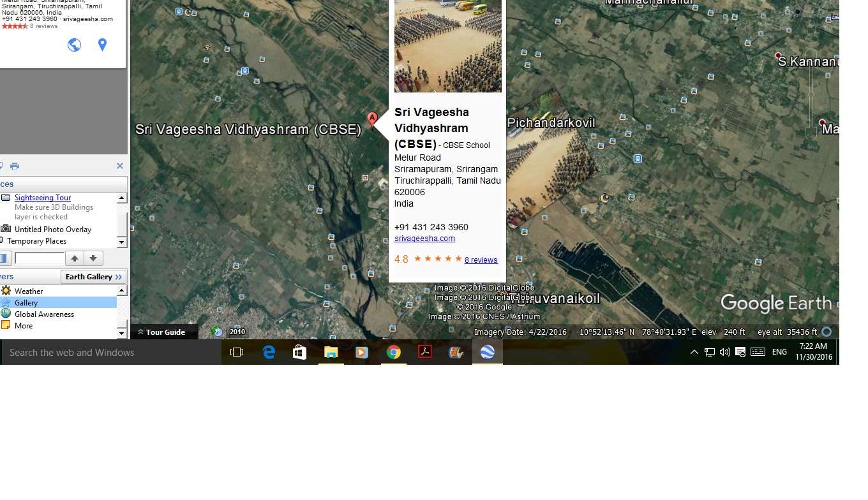
Task: Click the blue location pin icon in search result
Action: [102, 45]
